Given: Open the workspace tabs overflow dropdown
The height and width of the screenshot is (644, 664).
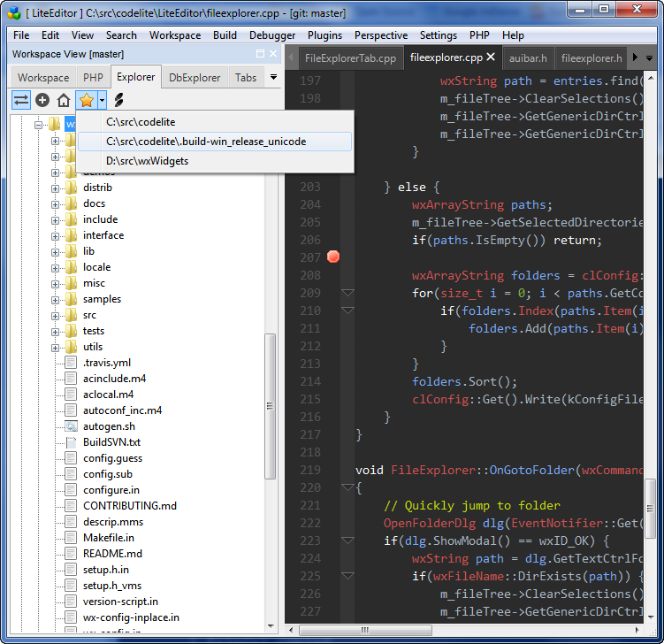Looking at the screenshot, I should point(273,77).
